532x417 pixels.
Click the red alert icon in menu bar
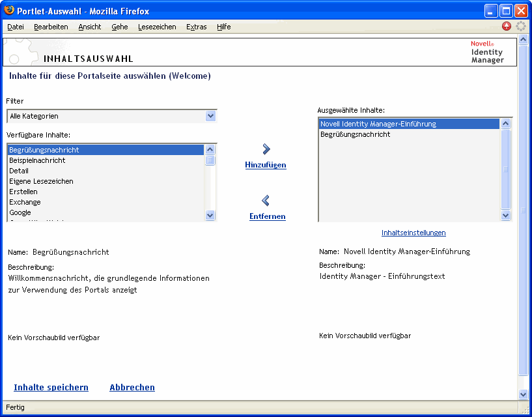507,26
